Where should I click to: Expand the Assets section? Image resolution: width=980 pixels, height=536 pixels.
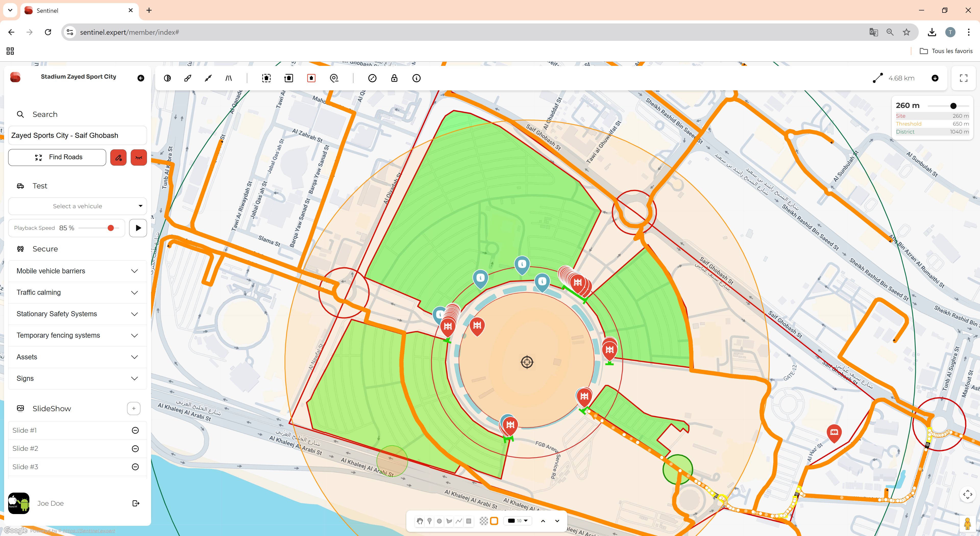[78, 357]
